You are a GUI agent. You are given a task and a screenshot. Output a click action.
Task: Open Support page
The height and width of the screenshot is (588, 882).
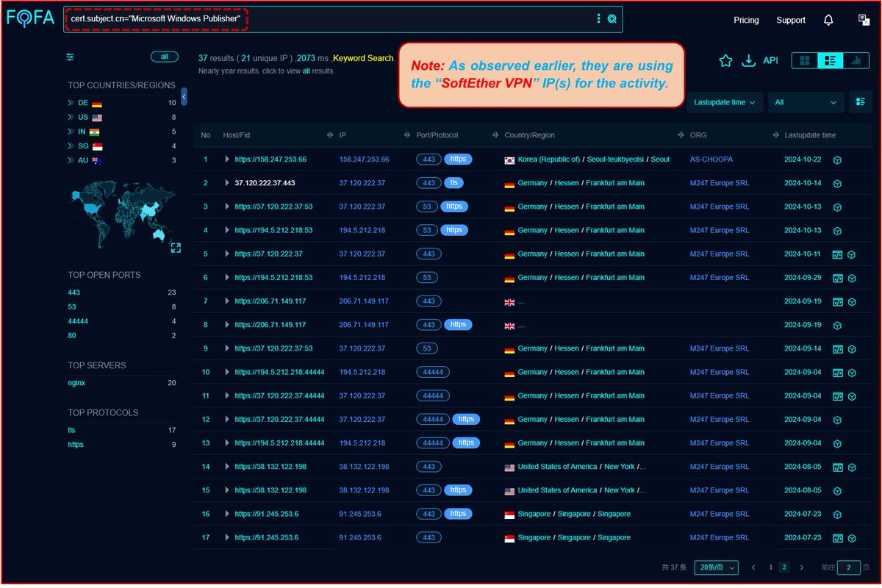coord(791,20)
